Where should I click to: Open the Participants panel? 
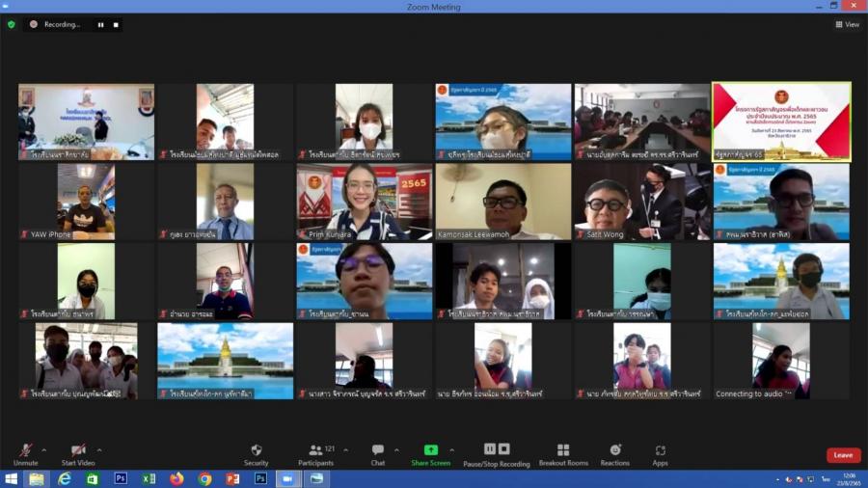(x=315, y=451)
